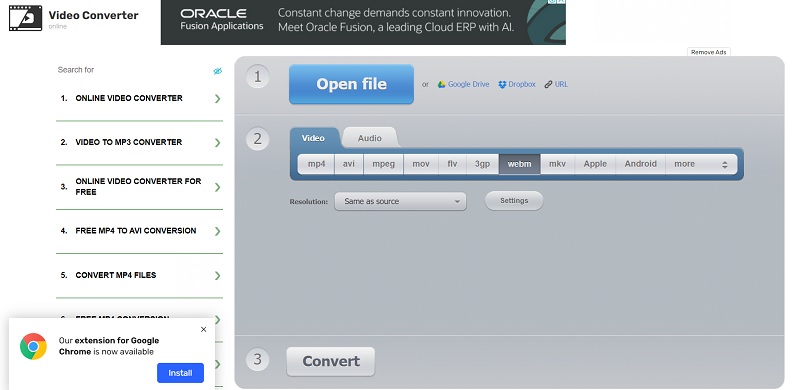Viewport: 800px width, 390px height.
Task: Select the avi format
Action: click(349, 164)
